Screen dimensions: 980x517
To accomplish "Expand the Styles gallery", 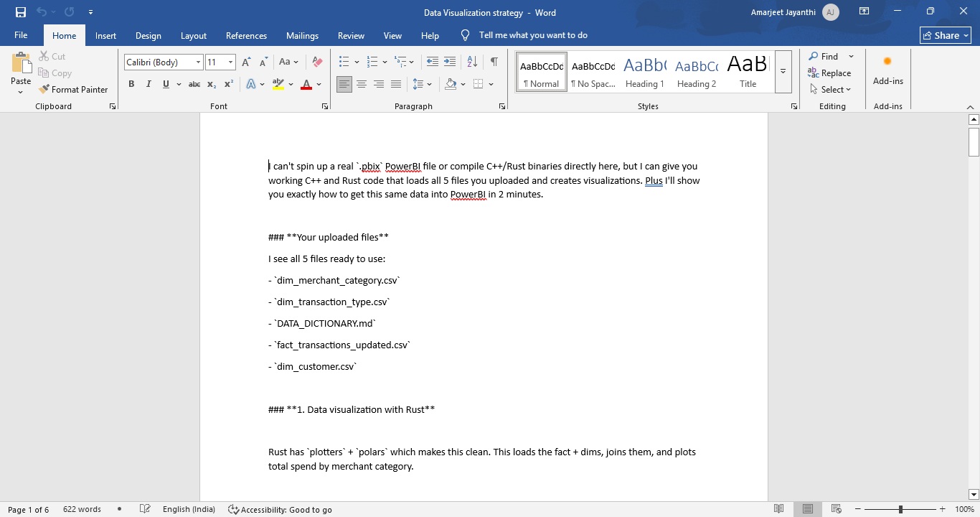I will pyautogui.click(x=783, y=72).
